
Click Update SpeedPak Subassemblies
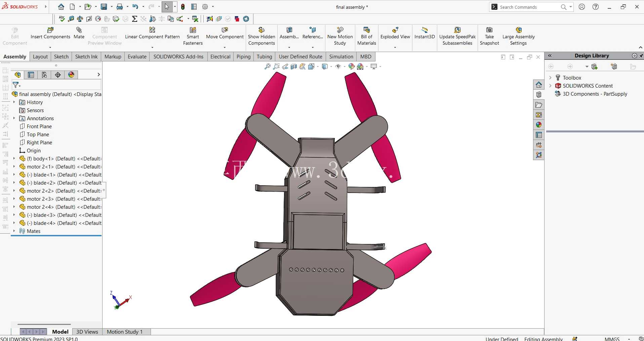tap(457, 36)
